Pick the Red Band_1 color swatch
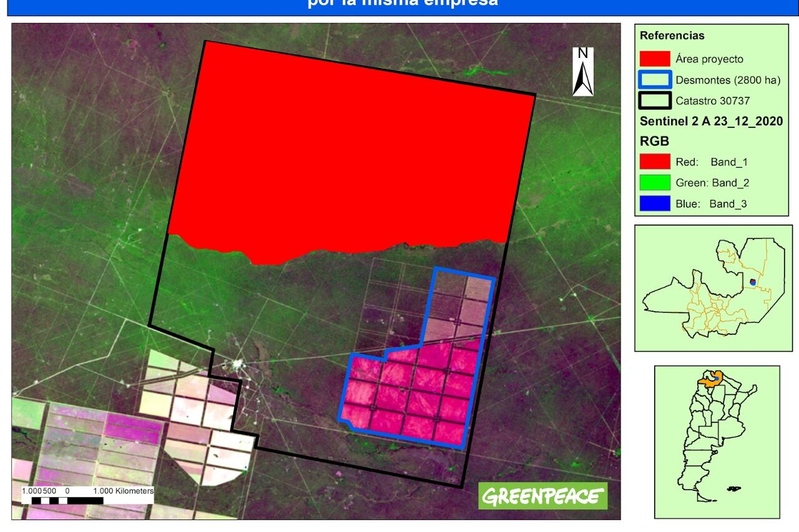This screenshot has width=799, height=532. (x=655, y=162)
